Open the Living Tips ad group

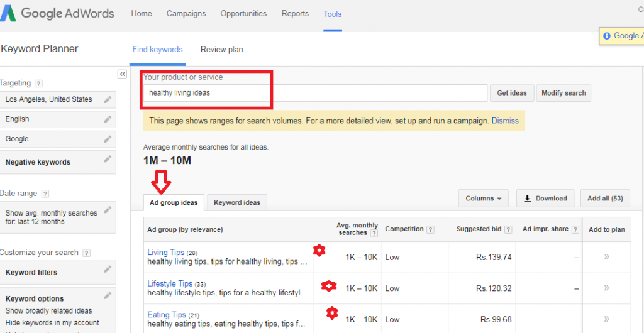tap(165, 253)
